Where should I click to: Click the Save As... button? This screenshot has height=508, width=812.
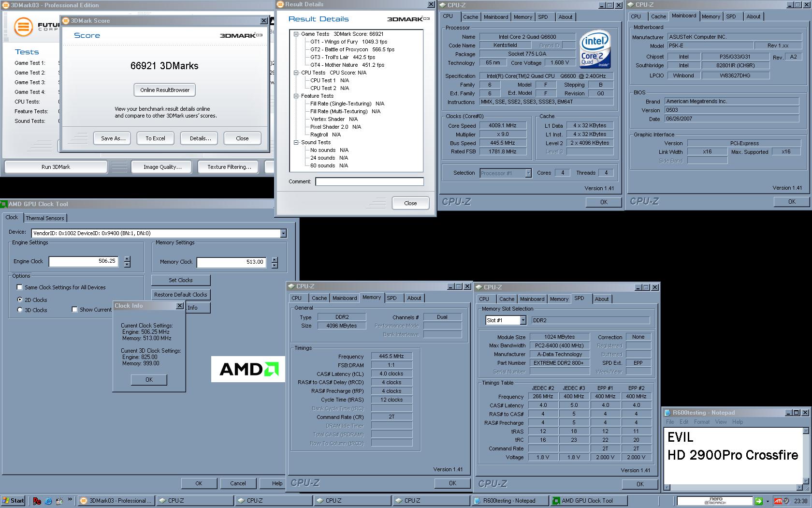click(x=113, y=138)
